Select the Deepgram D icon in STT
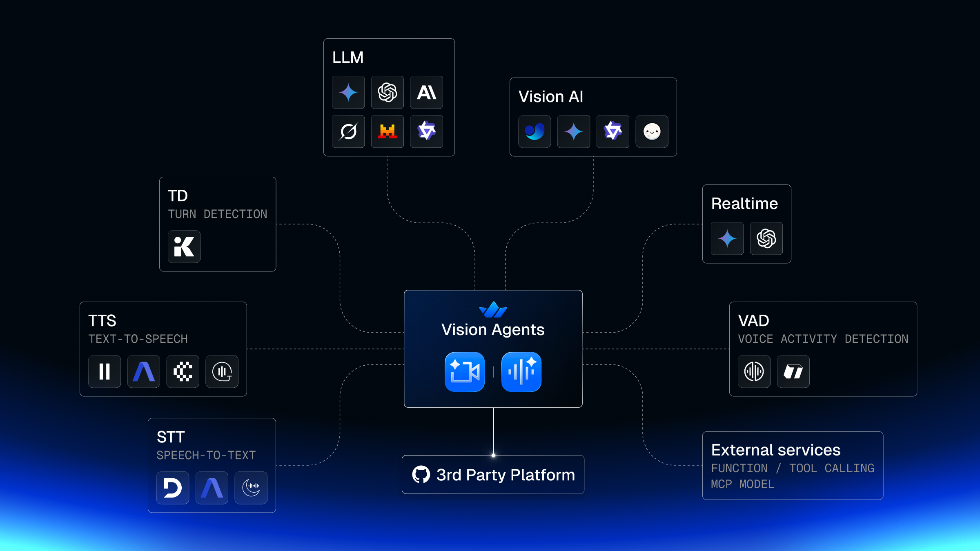 click(172, 488)
